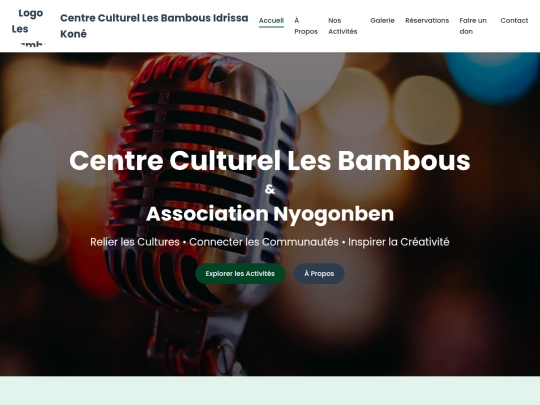
Task: Navigate to Réservations
Action: click(427, 21)
